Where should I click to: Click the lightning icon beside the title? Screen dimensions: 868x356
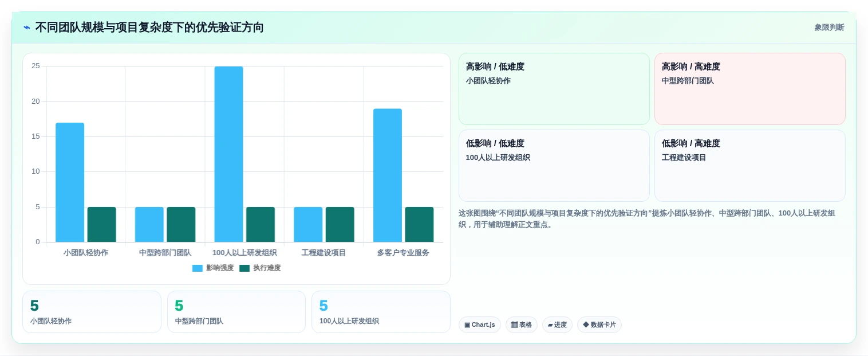[x=27, y=28]
